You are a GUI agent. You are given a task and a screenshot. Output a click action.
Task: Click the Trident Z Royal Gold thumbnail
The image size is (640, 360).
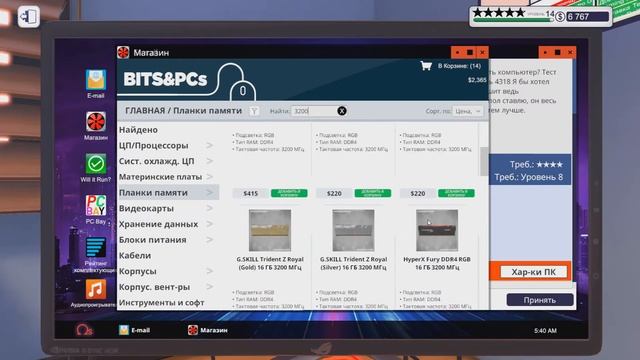pos(270,230)
